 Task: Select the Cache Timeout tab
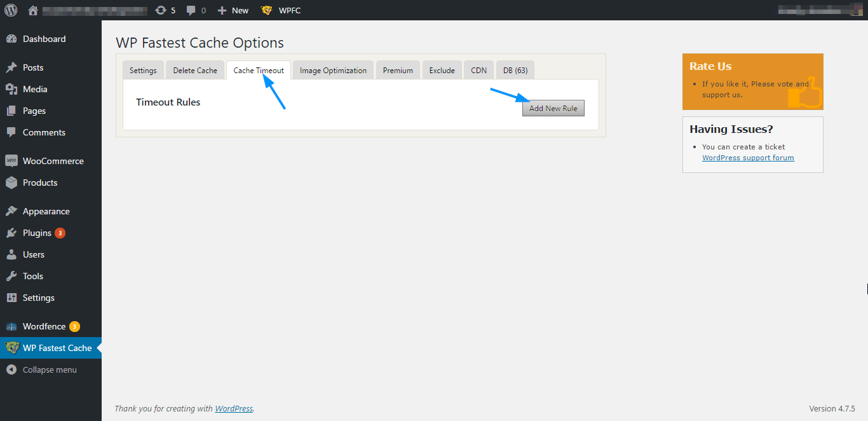click(259, 70)
